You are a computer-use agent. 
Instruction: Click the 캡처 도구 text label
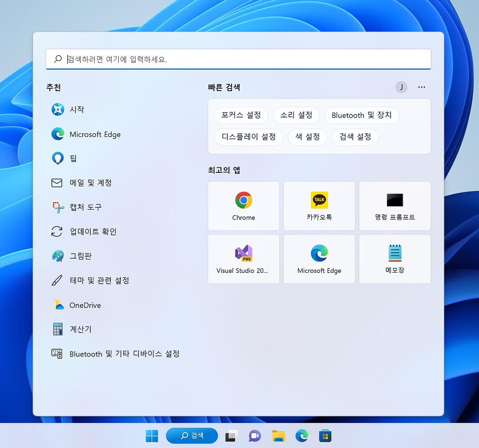click(x=85, y=207)
